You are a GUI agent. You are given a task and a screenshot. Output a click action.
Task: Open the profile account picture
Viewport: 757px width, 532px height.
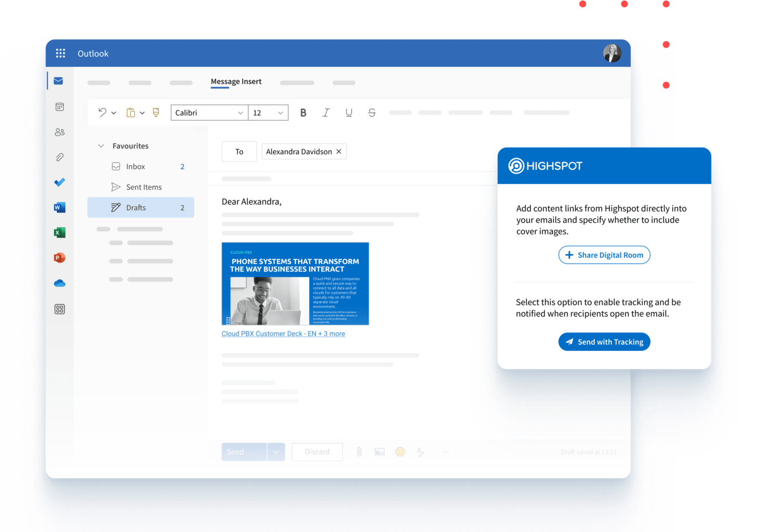(x=612, y=53)
